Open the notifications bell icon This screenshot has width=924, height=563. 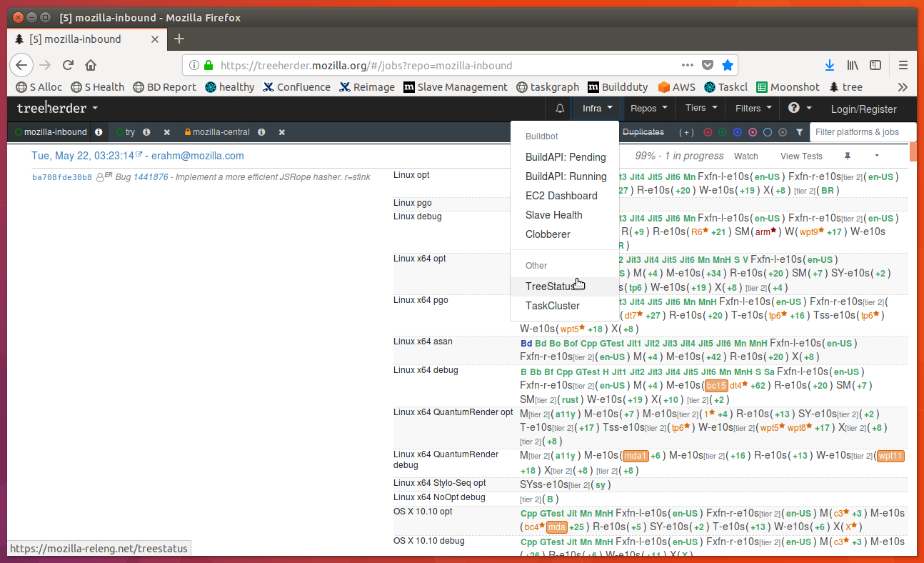click(560, 109)
